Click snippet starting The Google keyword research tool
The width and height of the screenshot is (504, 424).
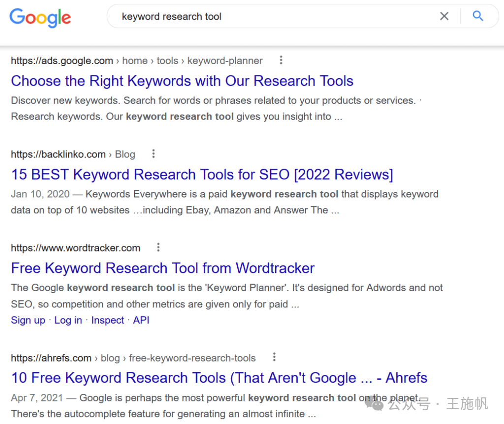pos(227,295)
